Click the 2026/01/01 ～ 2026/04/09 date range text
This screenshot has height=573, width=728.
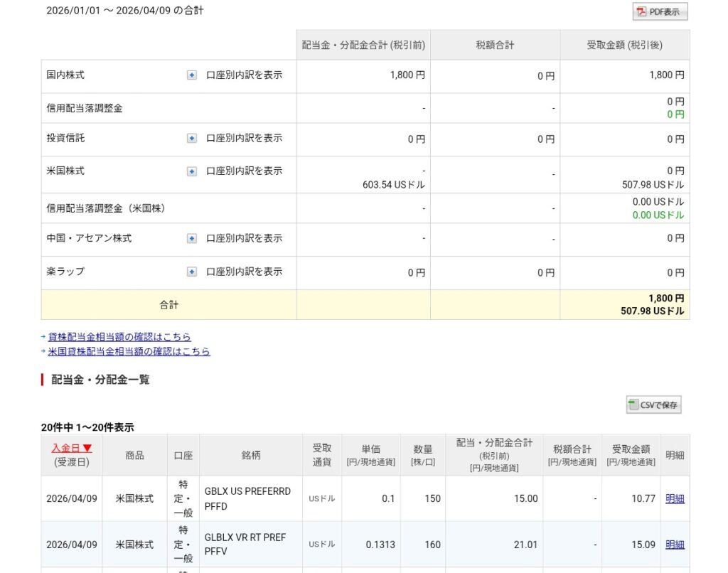click(x=124, y=10)
